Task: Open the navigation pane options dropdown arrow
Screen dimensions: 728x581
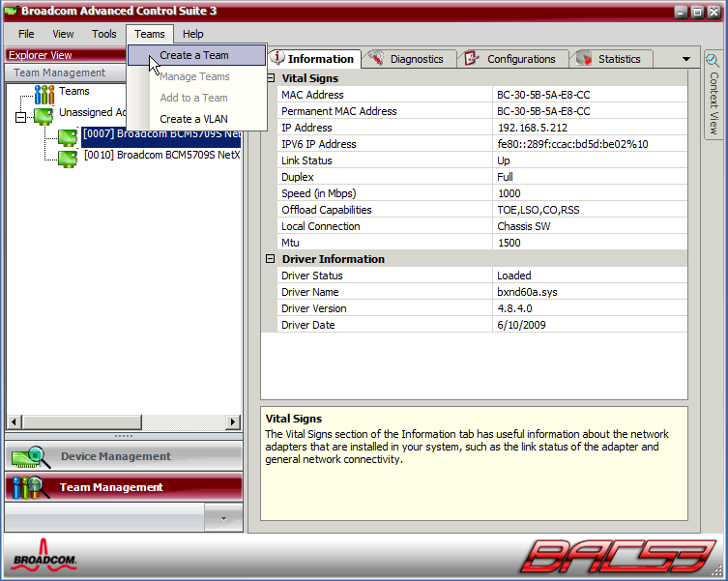Action: (223, 518)
